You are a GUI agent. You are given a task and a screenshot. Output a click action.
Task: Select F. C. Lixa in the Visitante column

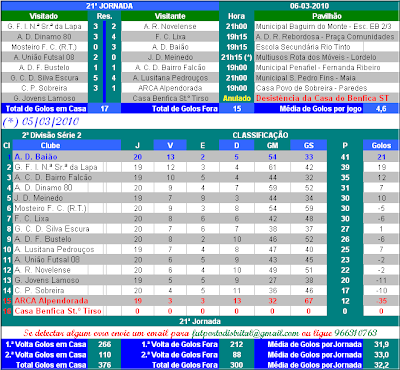pos(170,37)
